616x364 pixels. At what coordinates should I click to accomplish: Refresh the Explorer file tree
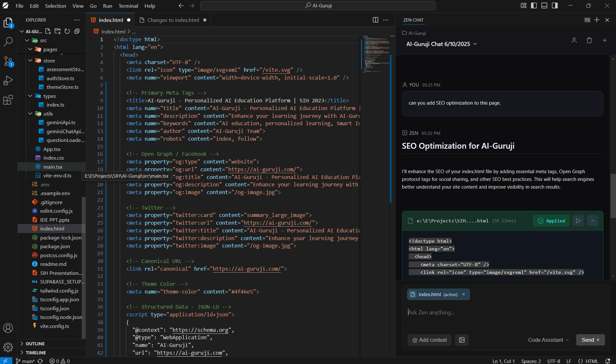(67, 31)
